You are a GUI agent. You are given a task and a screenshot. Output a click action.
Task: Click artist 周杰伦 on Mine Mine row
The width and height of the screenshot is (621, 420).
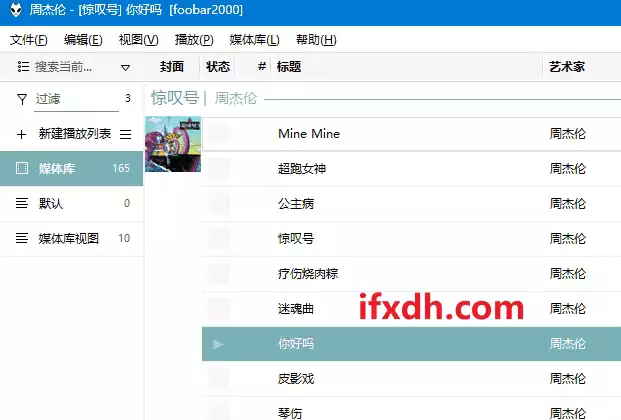pyautogui.click(x=568, y=134)
